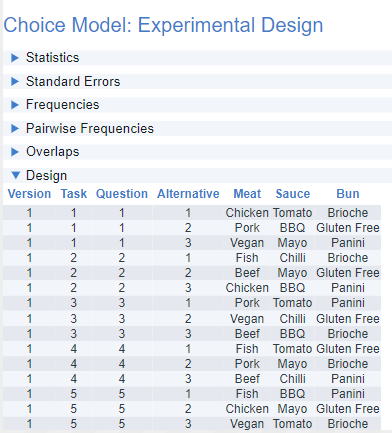This screenshot has width=392, height=433.
Task: Select the Alternative column header
Action: 188,194
